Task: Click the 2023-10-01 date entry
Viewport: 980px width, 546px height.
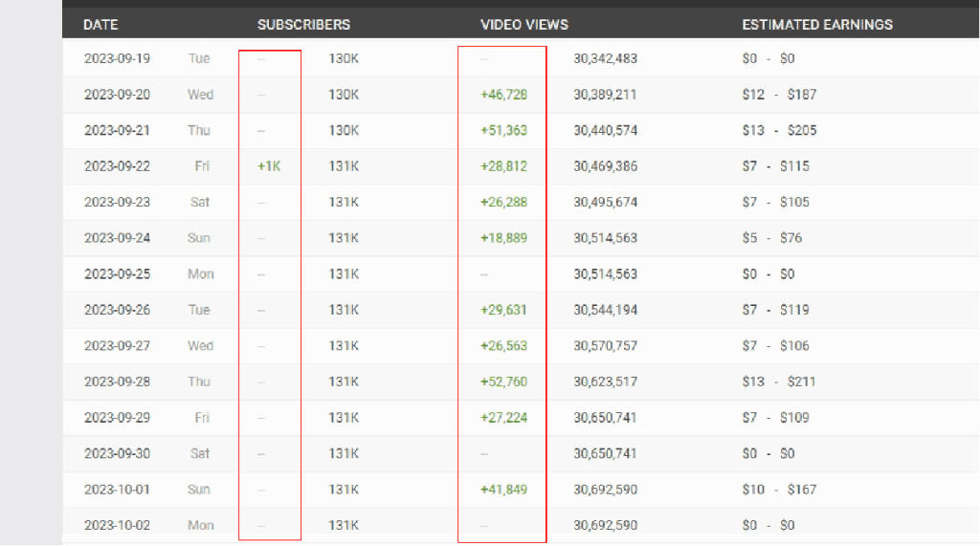Action: (x=117, y=490)
